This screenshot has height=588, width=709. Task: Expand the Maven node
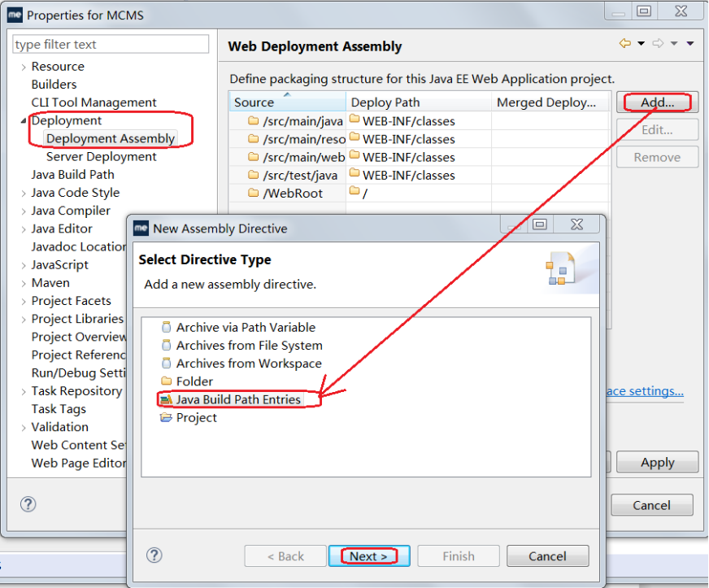pos(24,284)
